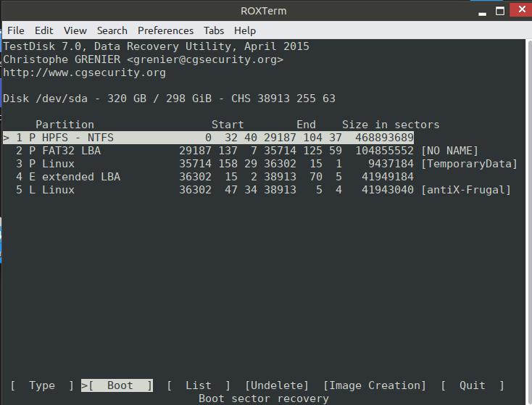The height and width of the screenshot is (405, 532).
Task: Click the Boot sector recovery hint text
Action: 264,398
